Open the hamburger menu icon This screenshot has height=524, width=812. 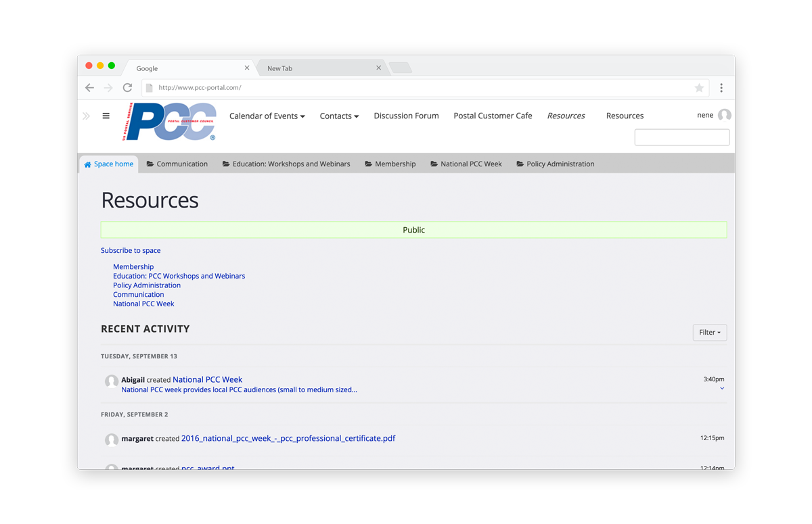pyautogui.click(x=106, y=116)
